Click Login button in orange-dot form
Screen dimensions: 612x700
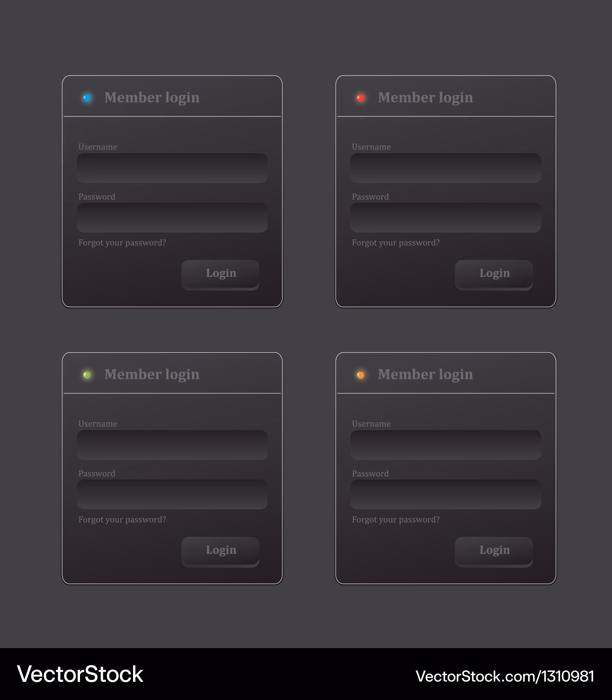click(x=494, y=552)
